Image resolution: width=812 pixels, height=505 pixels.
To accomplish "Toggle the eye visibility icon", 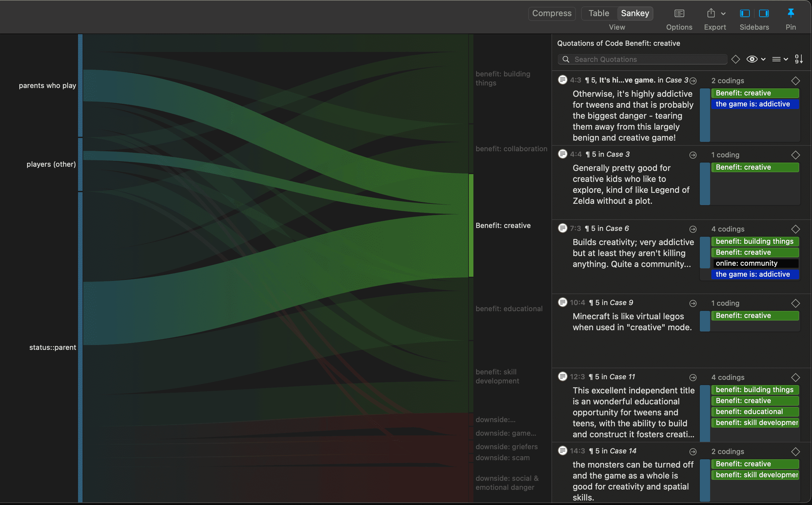I will [x=752, y=59].
